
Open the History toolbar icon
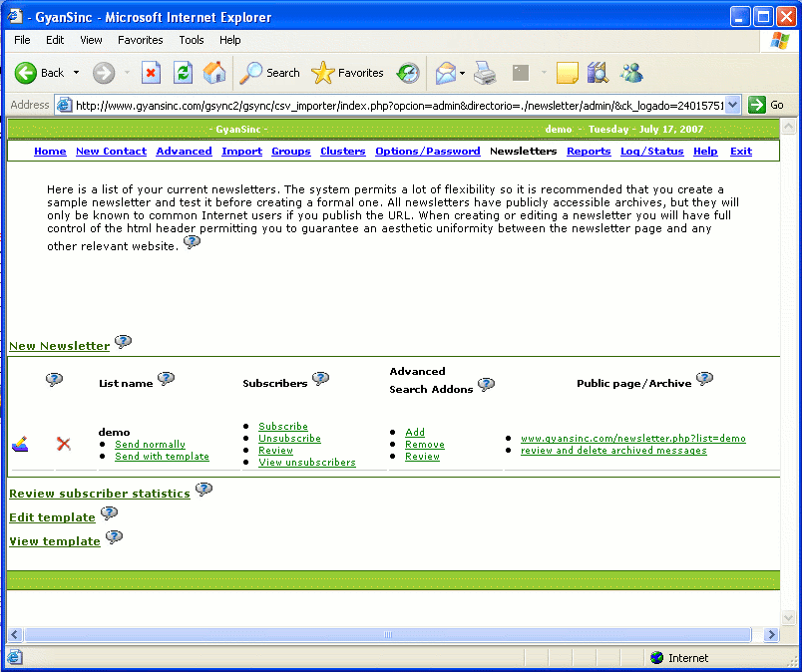click(408, 73)
